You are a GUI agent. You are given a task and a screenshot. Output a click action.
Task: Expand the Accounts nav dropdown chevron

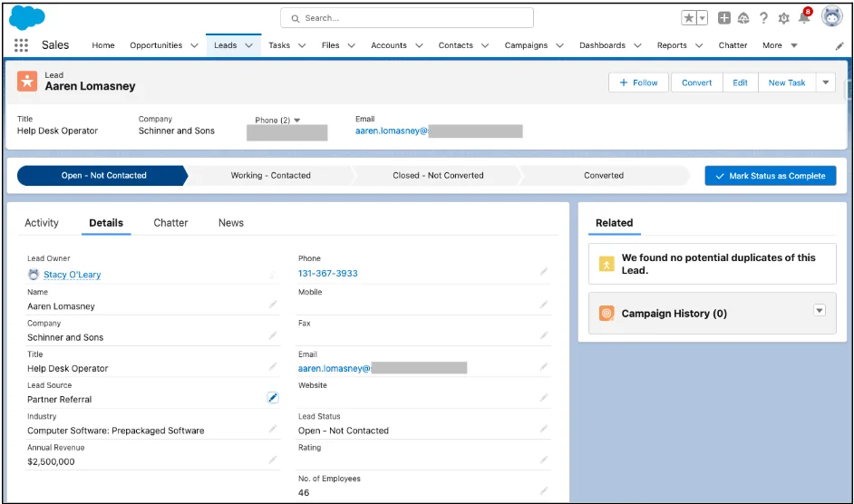419,45
